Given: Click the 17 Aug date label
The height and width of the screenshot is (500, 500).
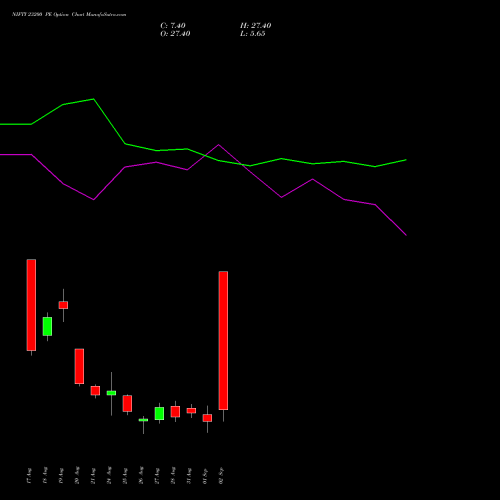Looking at the screenshot, I should point(29,476).
